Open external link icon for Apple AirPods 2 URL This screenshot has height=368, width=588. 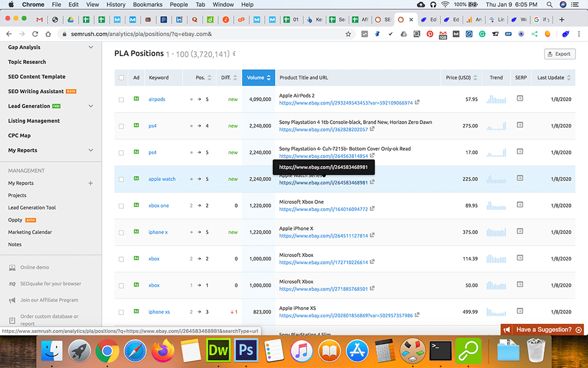417,102
